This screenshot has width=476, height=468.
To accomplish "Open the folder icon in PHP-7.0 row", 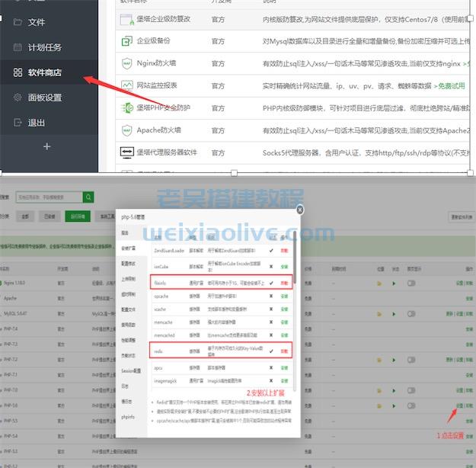I will coord(379,390).
